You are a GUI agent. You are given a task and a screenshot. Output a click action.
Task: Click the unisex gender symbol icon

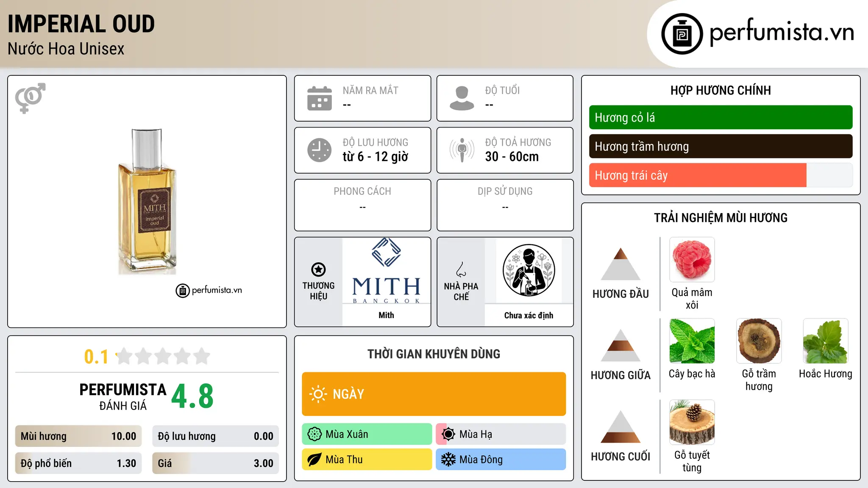tap(30, 98)
